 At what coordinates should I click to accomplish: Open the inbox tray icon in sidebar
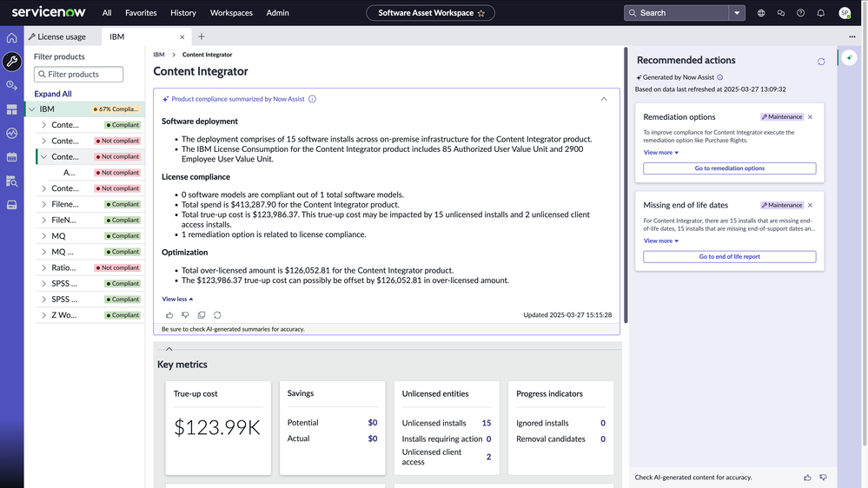[x=11, y=205]
